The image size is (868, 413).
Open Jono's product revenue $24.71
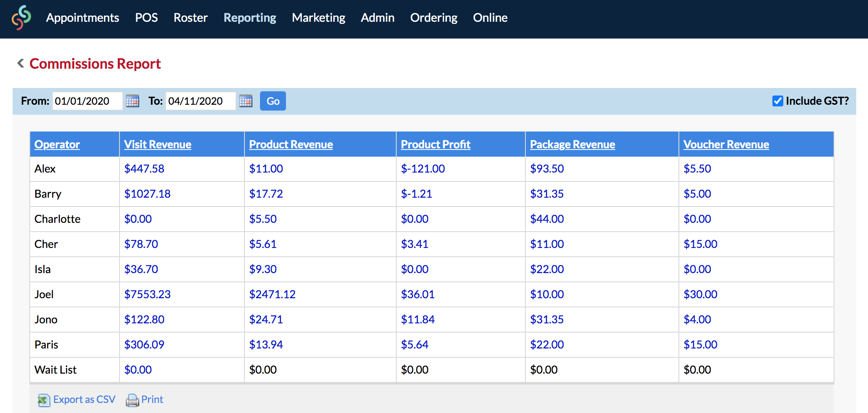(x=266, y=320)
